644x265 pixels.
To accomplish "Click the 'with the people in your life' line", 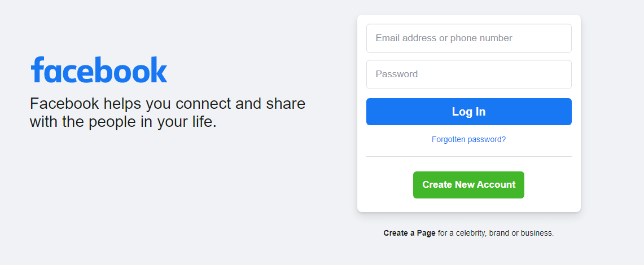I will pyautogui.click(x=123, y=122).
